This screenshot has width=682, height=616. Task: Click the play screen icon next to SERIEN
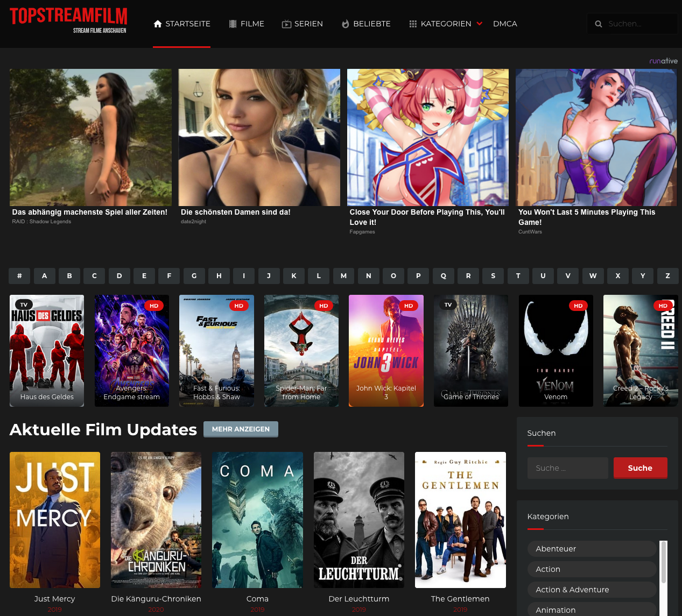coord(285,24)
